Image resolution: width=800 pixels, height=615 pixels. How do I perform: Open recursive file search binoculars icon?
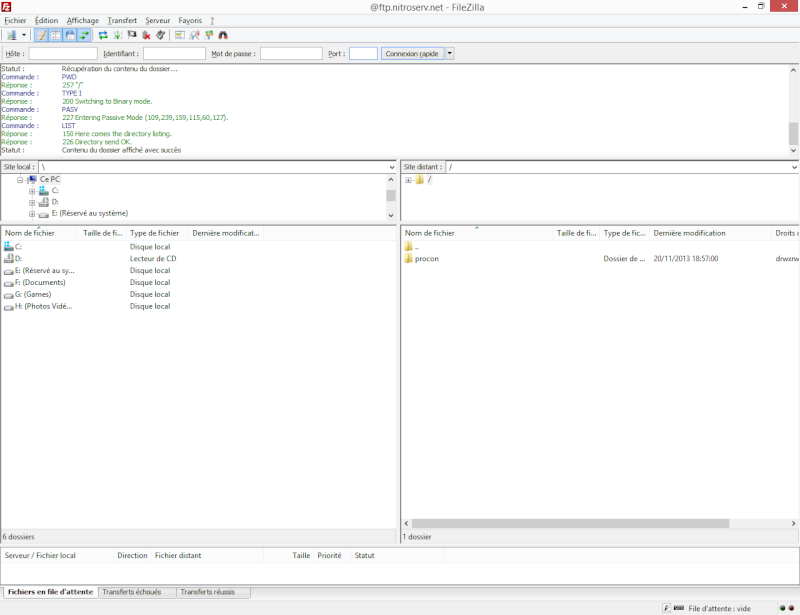point(223,35)
